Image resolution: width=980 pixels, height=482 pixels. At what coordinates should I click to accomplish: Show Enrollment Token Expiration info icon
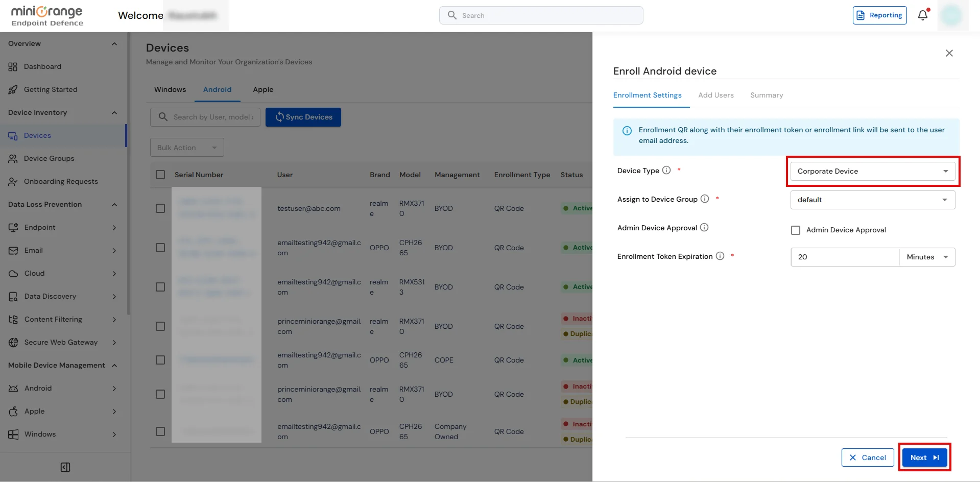tap(720, 256)
